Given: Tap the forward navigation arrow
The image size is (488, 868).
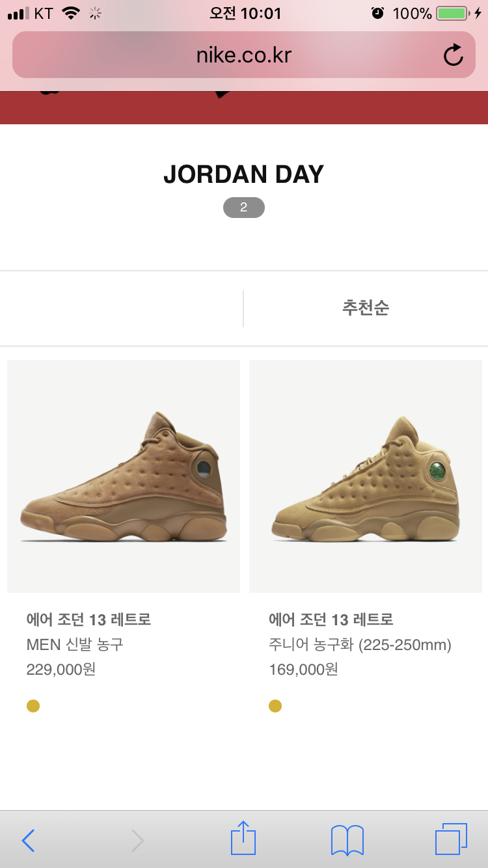Looking at the screenshot, I should tap(137, 841).
